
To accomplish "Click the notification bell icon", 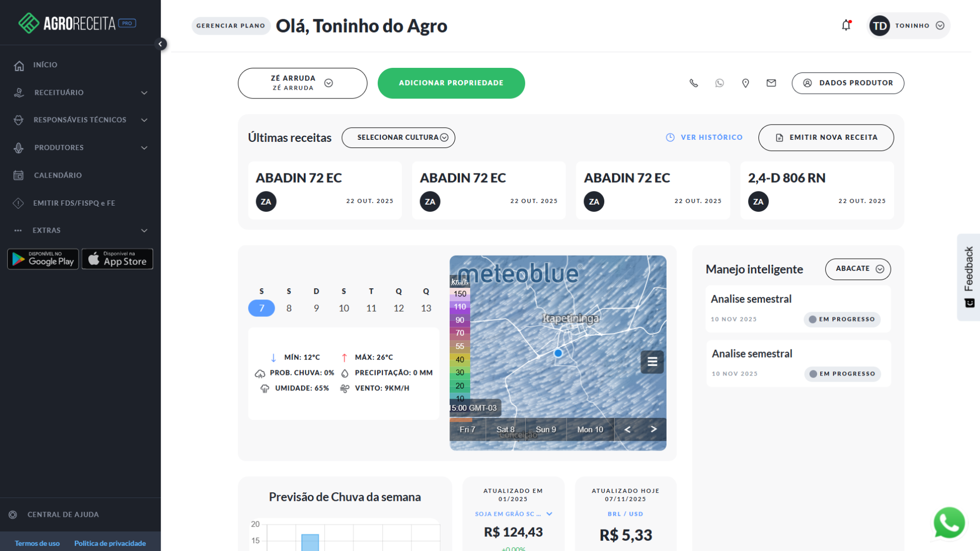I will [846, 25].
